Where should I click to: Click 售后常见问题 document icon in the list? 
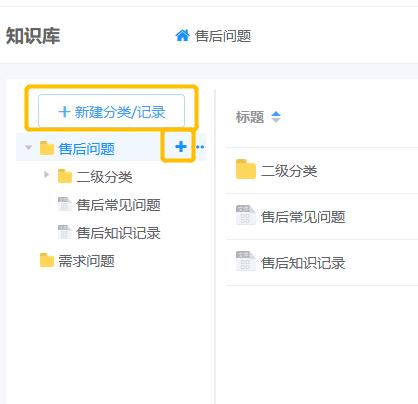(x=245, y=215)
